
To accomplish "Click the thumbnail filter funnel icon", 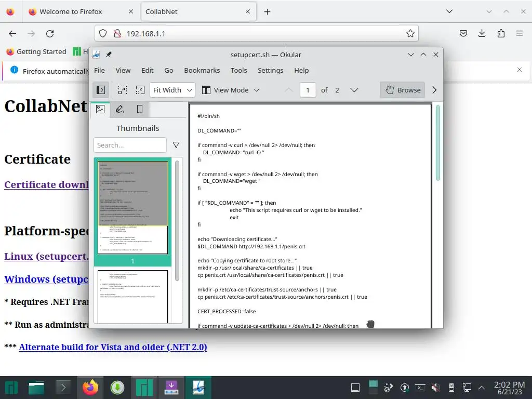I will (x=176, y=145).
